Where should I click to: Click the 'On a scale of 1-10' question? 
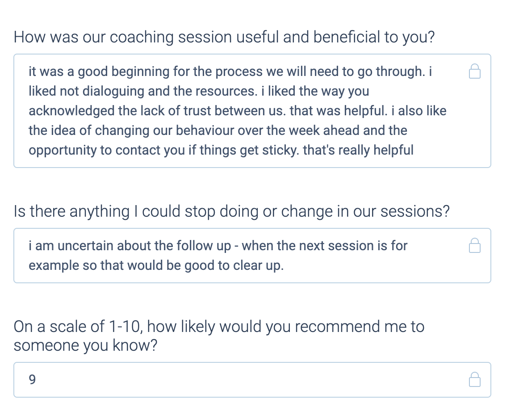pos(218,327)
